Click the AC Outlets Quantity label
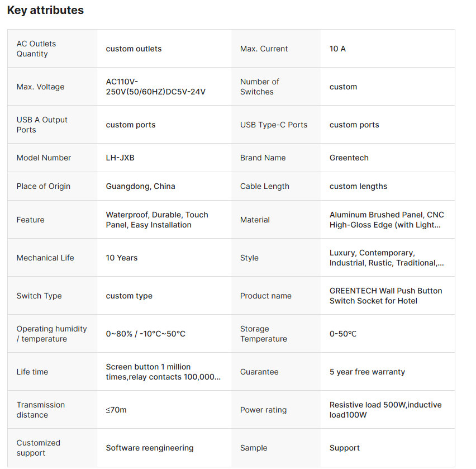Screen dimensions: 476x469 coord(36,49)
